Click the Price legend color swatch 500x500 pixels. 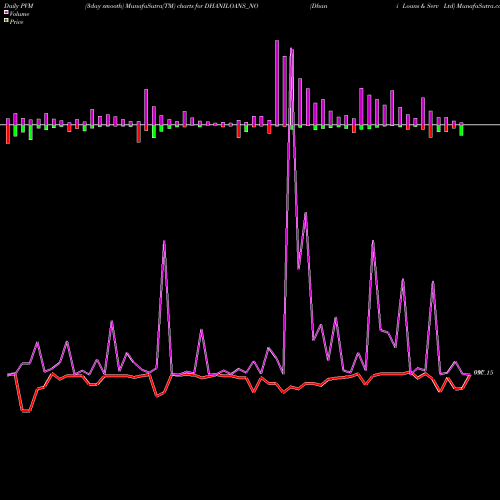tap(6, 20)
